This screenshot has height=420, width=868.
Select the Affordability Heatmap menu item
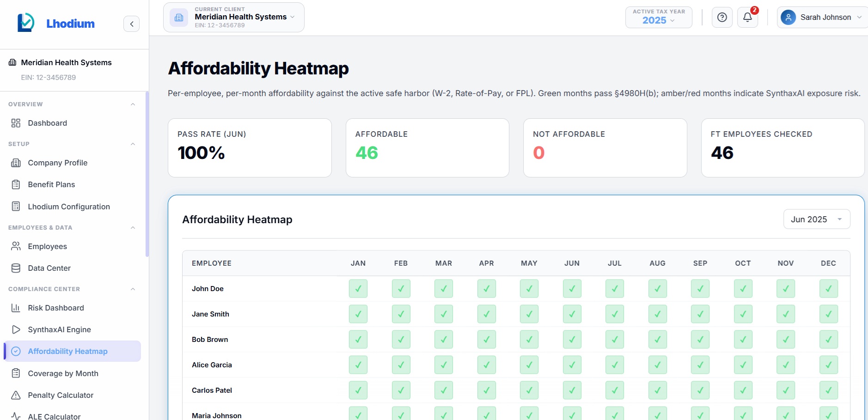(72, 351)
